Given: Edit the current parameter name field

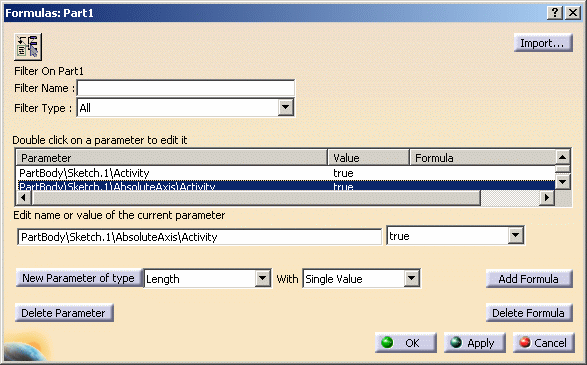Looking at the screenshot, I should (x=200, y=237).
